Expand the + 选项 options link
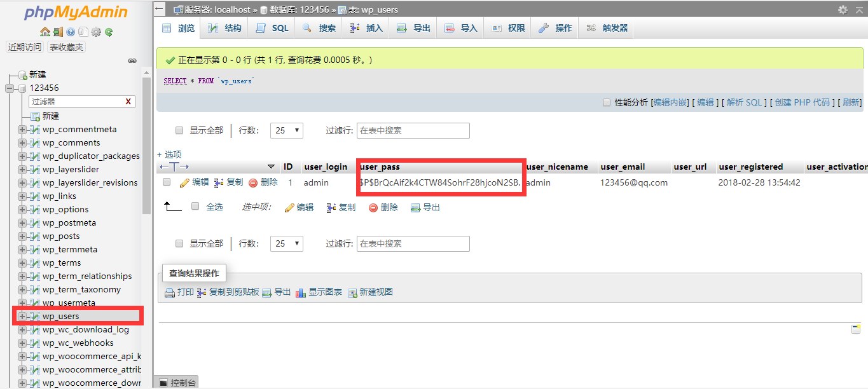 (169, 154)
